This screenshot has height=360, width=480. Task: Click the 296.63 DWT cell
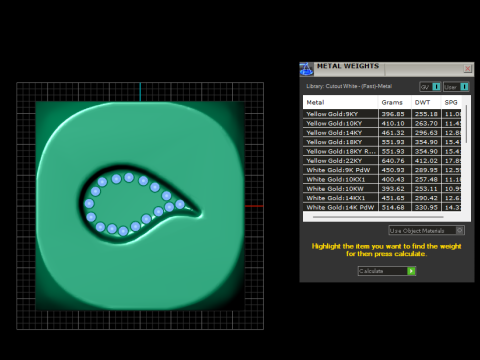coord(426,133)
